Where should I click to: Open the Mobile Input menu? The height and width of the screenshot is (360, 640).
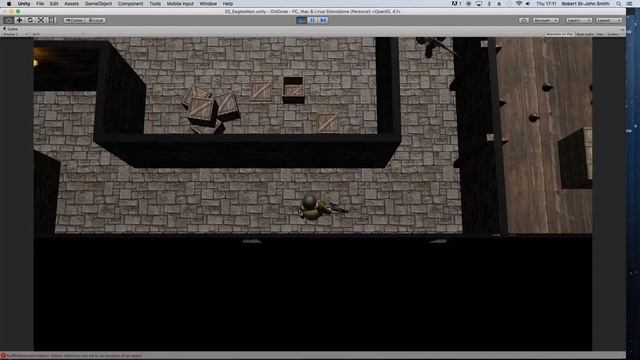[180, 4]
